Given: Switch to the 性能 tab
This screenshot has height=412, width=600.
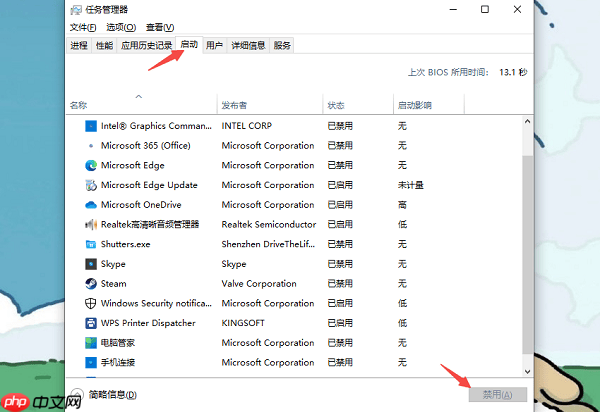Looking at the screenshot, I should point(104,46).
